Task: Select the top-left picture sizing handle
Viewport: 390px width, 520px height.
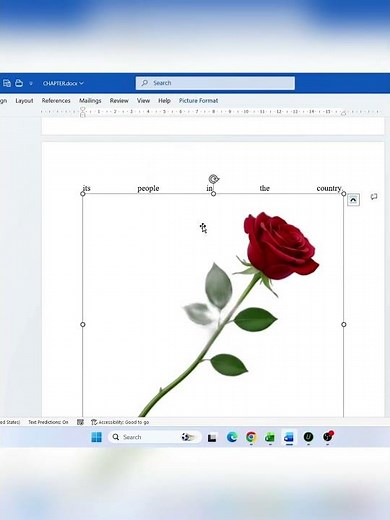Action: coord(83,194)
